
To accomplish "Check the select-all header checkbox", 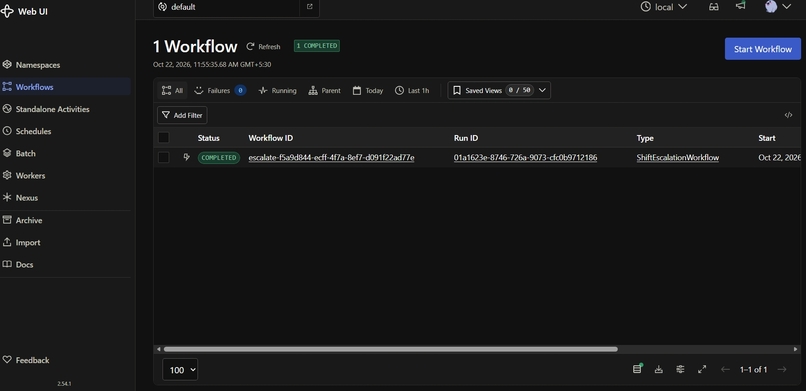I will tap(163, 138).
